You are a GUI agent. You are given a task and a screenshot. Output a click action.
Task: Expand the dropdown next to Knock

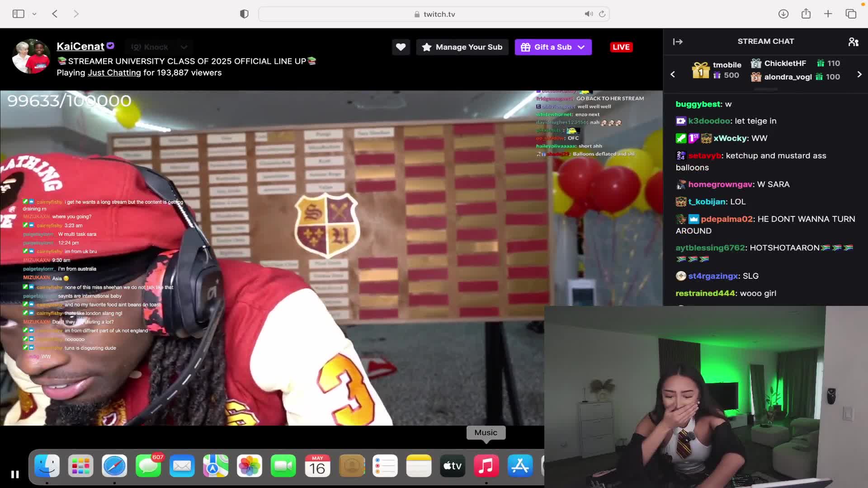(184, 47)
